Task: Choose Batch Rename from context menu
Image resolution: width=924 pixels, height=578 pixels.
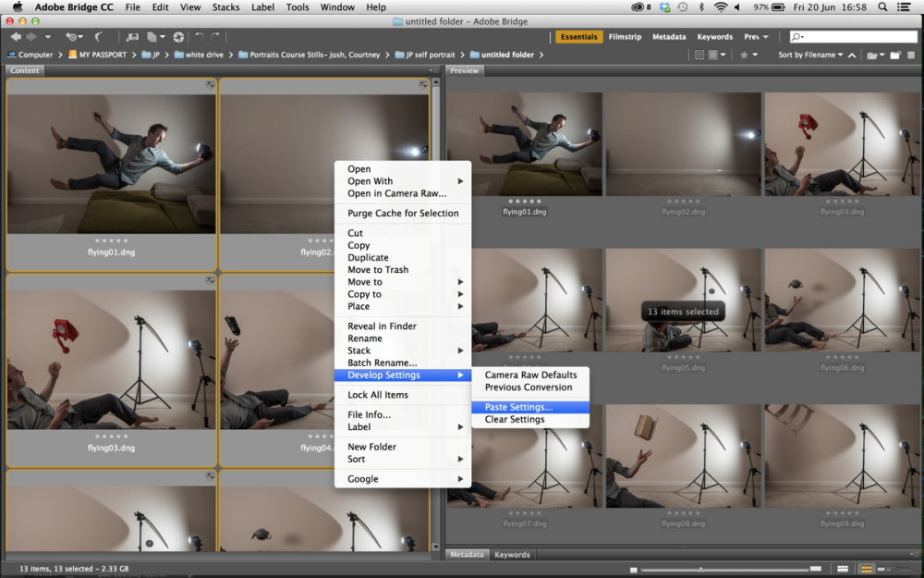Action: pos(403,363)
